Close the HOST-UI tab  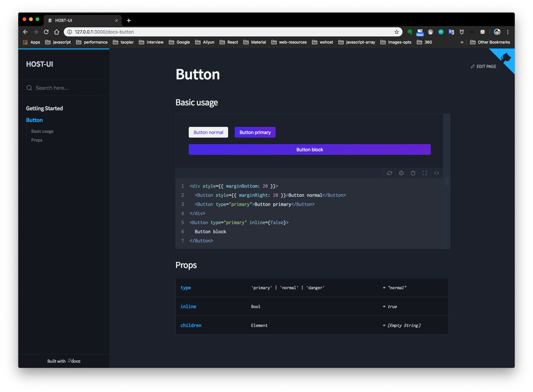click(116, 20)
